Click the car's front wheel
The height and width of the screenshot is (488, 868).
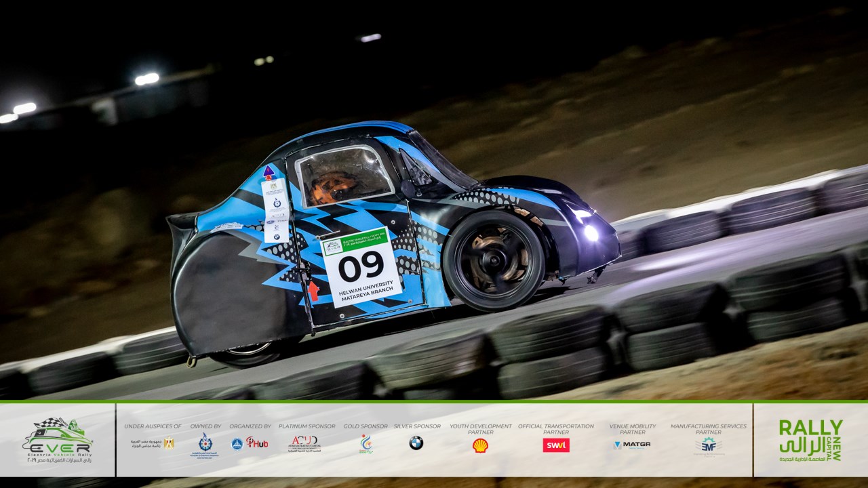494,260
